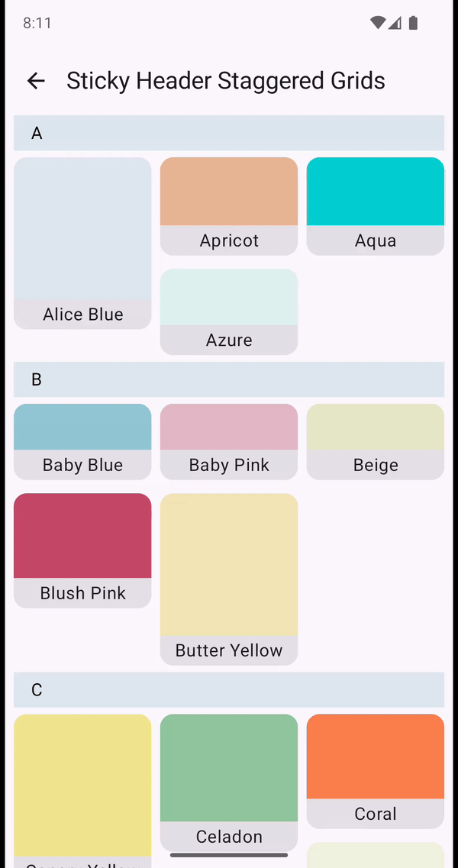This screenshot has height=868, width=458.
Task: Click the battery status icon
Action: coord(413,23)
